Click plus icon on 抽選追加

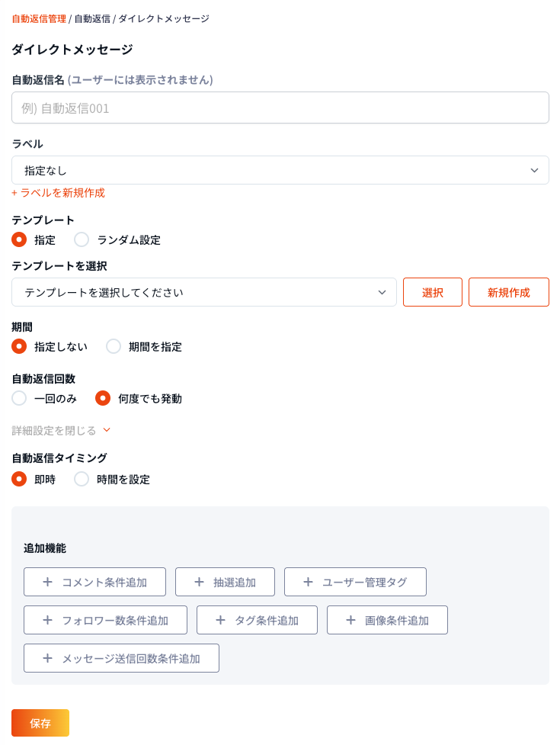click(199, 582)
